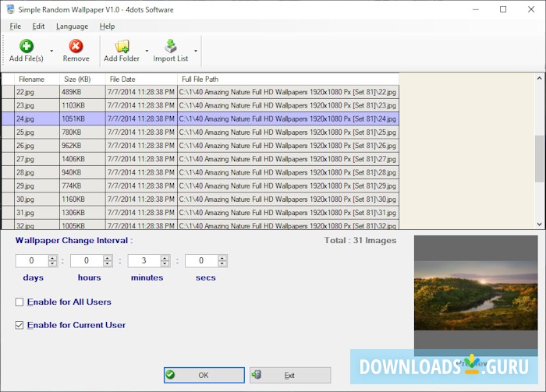Viewport: 546px width, 392px height.
Task: Expand the Add File(s) dropdown arrow
Action: 52,51
